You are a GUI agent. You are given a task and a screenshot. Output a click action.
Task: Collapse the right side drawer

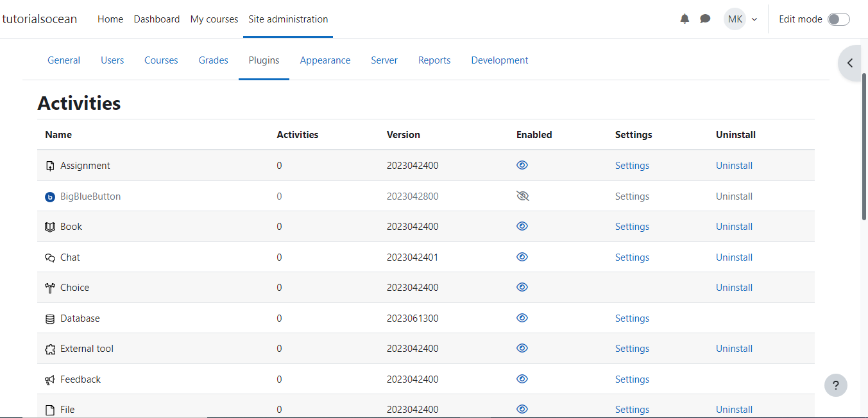click(x=850, y=63)
